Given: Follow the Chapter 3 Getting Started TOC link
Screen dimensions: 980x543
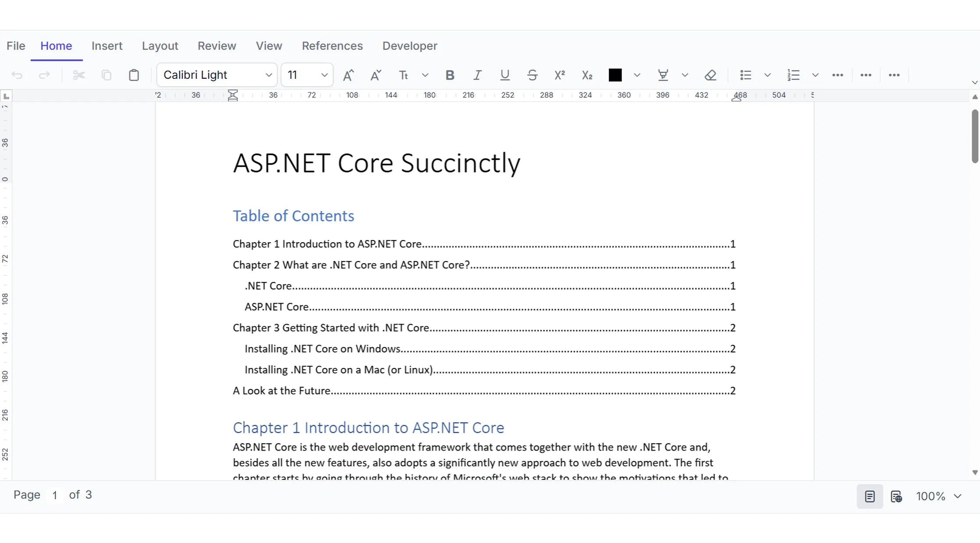Looking at the screenshot, I should [x=484, y=328].
